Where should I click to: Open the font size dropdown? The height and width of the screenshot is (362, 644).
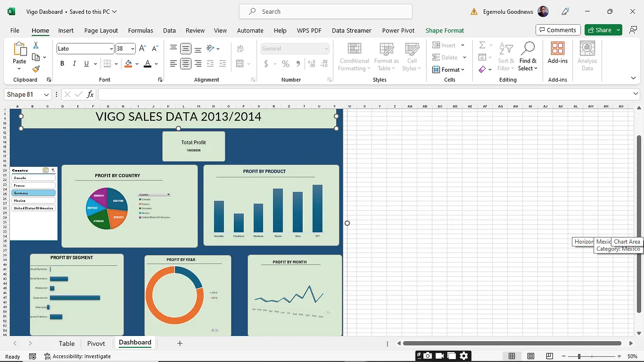132,48
